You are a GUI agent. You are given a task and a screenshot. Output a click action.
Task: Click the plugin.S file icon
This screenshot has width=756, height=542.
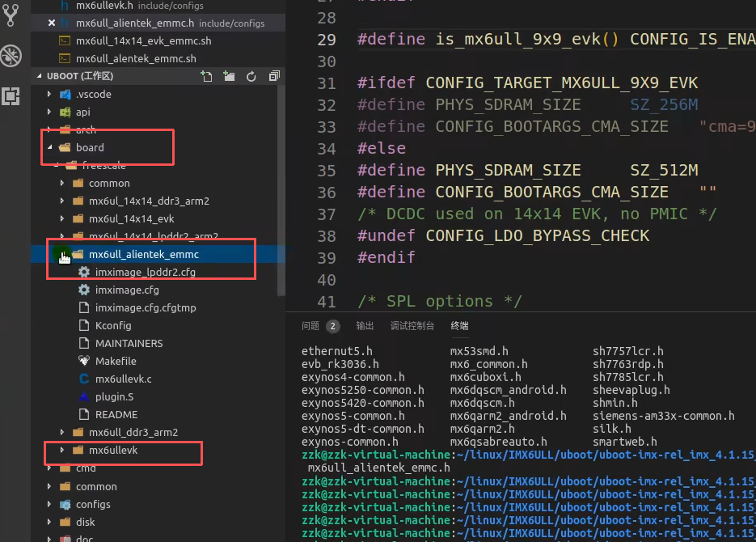84,396
